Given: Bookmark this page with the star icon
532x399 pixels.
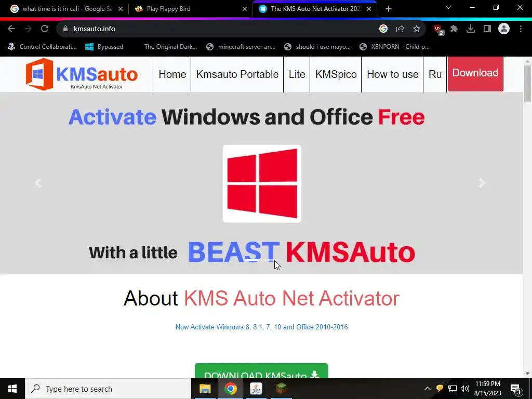Looking at the screenshot, I should 417,29.
